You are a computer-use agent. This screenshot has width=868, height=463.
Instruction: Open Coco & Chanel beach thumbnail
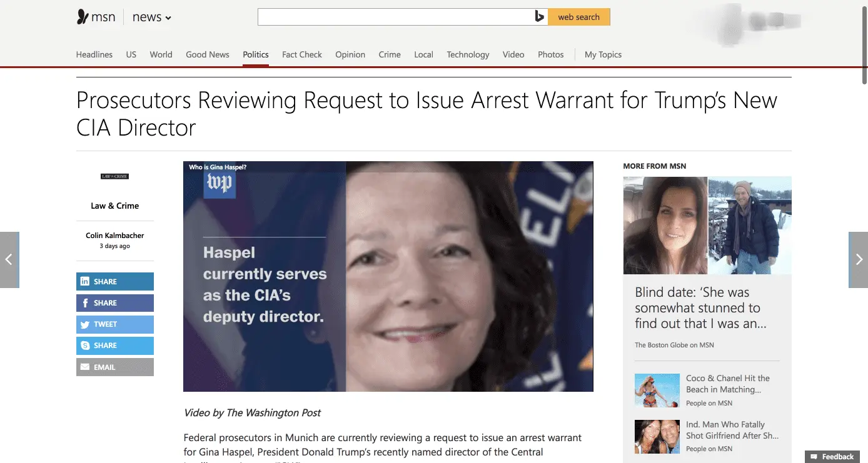point(657,391)
